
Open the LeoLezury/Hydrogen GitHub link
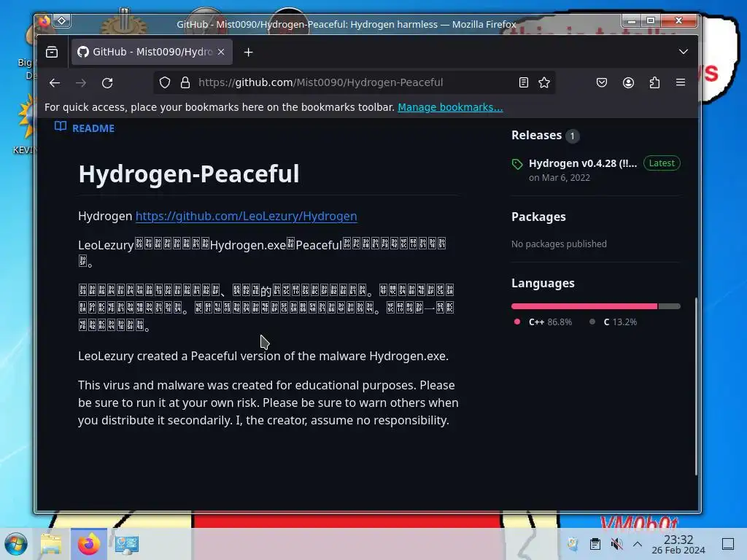coord(247,216)
